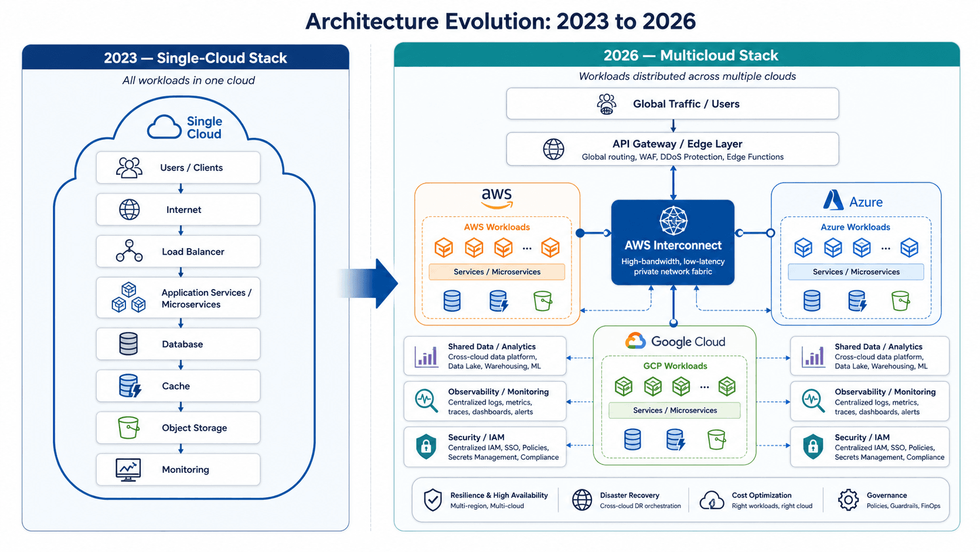
Task: Select the 2023 — Single-Cloud Stack header
Action: coord(186,57)
